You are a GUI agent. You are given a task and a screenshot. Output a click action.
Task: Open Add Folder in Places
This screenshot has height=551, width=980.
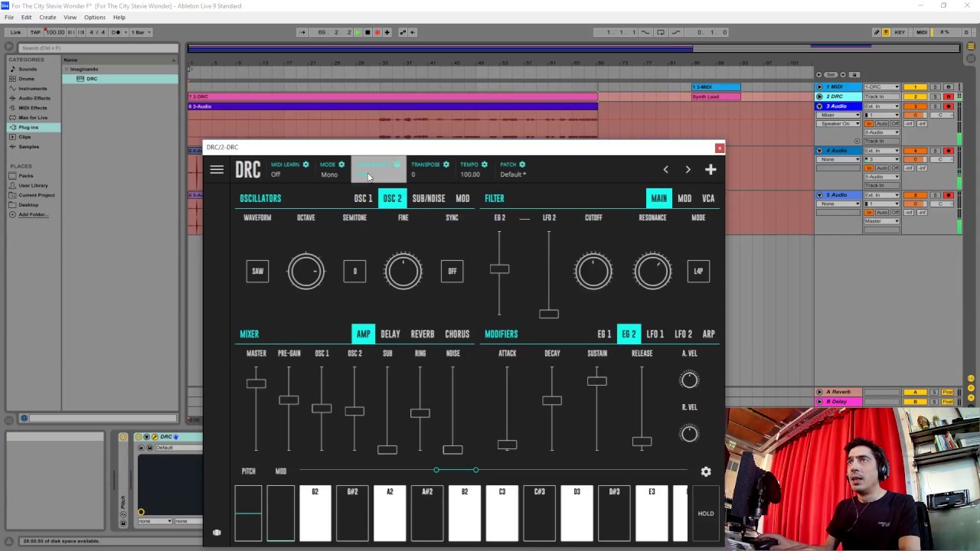(33, 214)
